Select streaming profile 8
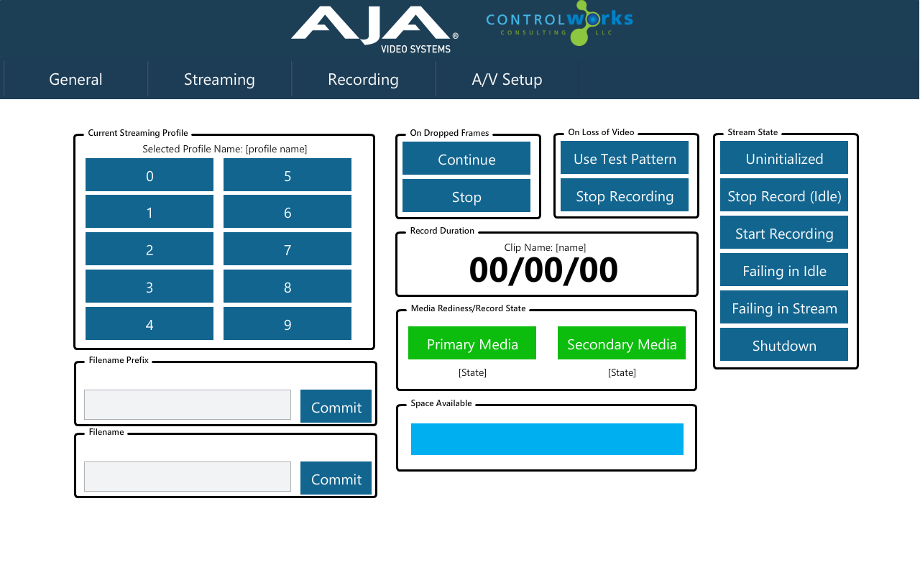Viewport: 920px width, 588px height. pyautogui.click(x=287, y=286)
